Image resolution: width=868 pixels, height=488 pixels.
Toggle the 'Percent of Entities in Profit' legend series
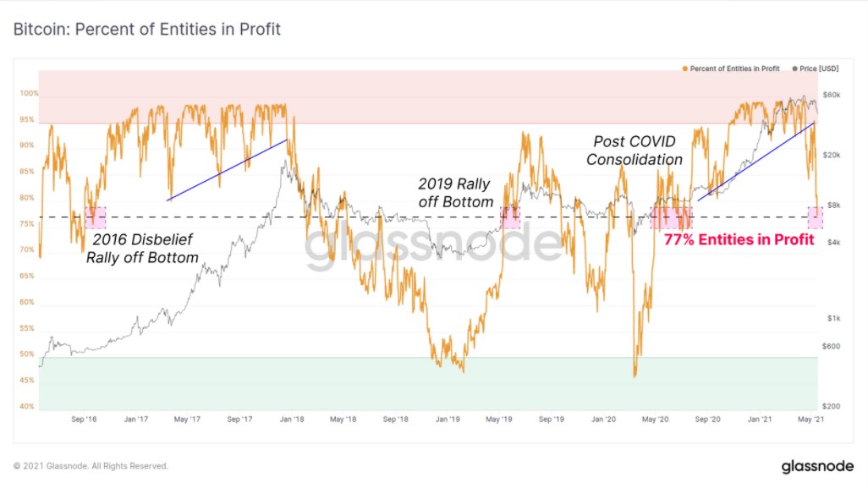pos(734,69)
